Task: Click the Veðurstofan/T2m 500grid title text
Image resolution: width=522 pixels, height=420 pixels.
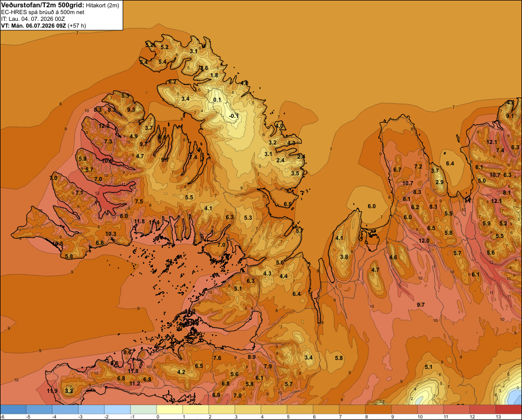Action: [42, 5]
